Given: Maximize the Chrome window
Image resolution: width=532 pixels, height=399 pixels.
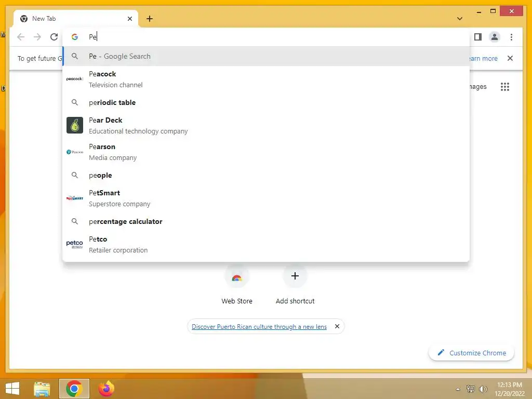Looking at the screenshot, I should coord(493,11).
